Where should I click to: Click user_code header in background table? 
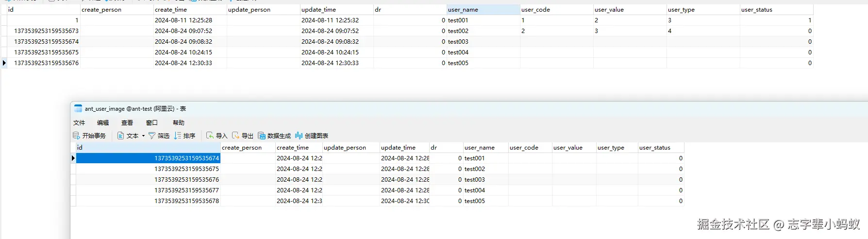556,10
